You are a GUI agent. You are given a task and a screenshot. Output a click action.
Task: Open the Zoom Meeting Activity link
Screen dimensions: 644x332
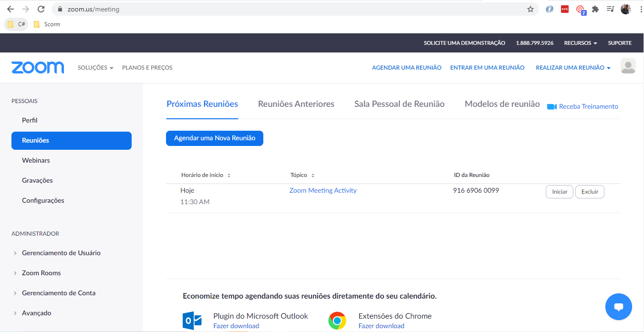tap(323, 190)
